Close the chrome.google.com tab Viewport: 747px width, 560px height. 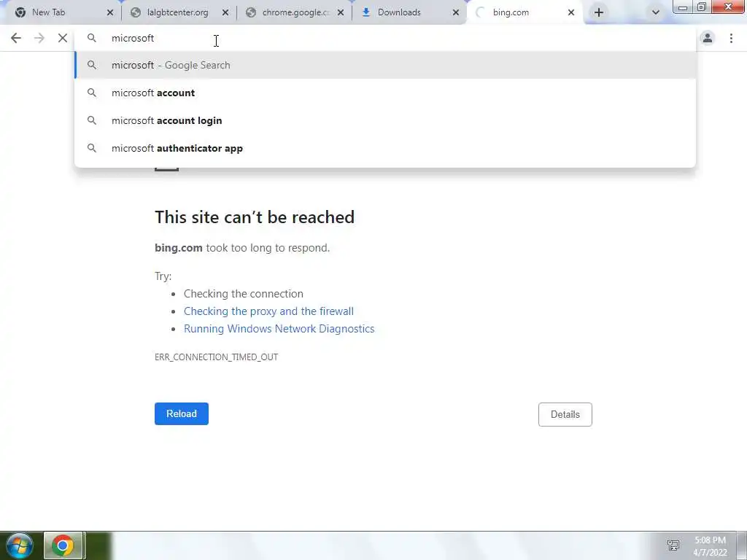click(x=341, y=12)
